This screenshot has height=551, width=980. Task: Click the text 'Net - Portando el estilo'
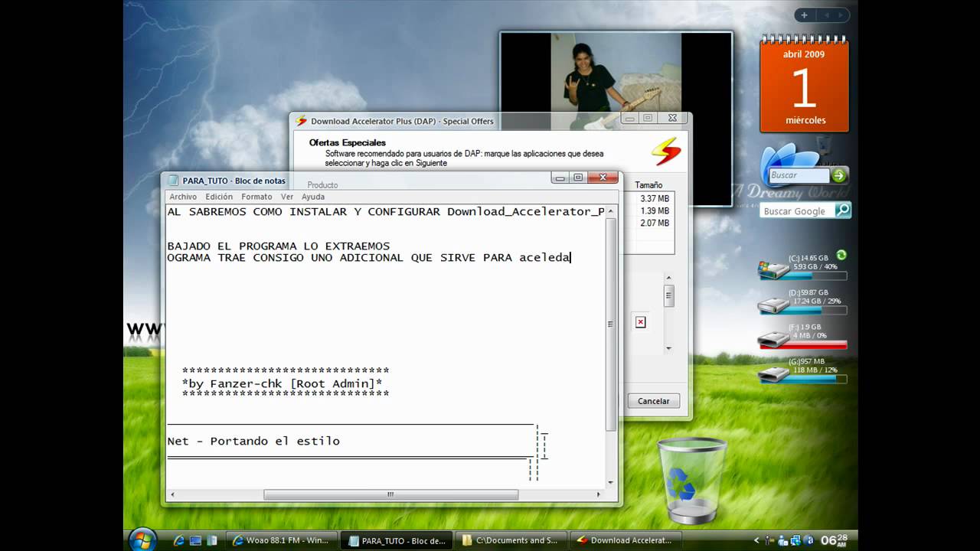[253, 441]
